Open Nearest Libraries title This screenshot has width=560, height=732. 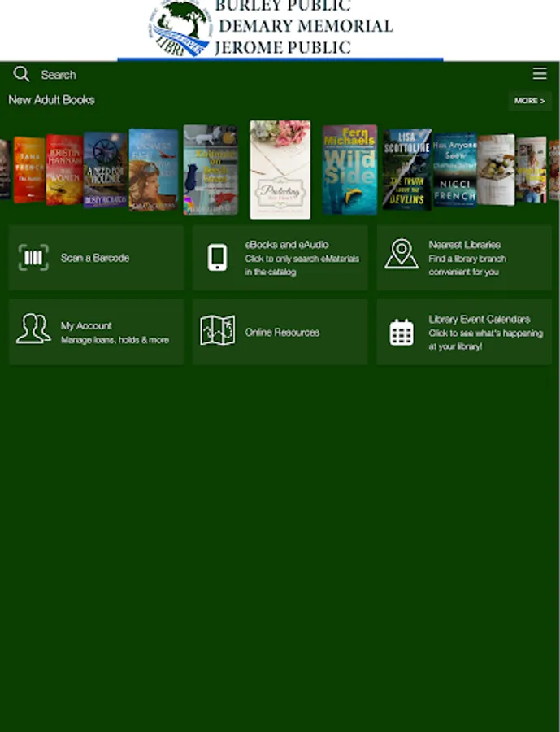click(x=464, y=245)
